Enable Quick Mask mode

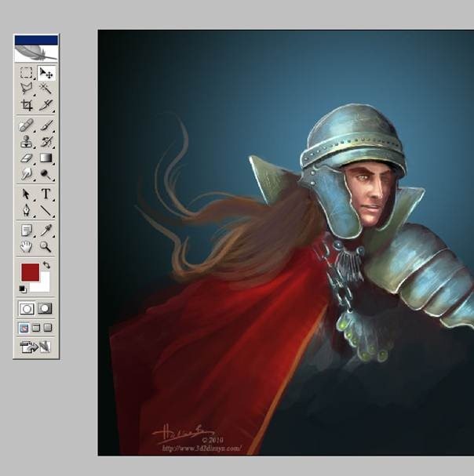pos(45,308)
